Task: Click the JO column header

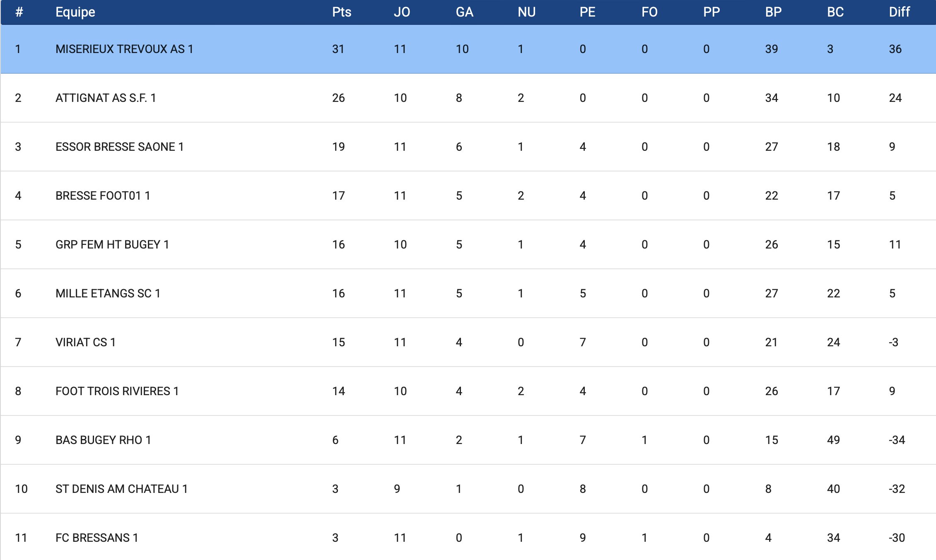Action: 402,12
